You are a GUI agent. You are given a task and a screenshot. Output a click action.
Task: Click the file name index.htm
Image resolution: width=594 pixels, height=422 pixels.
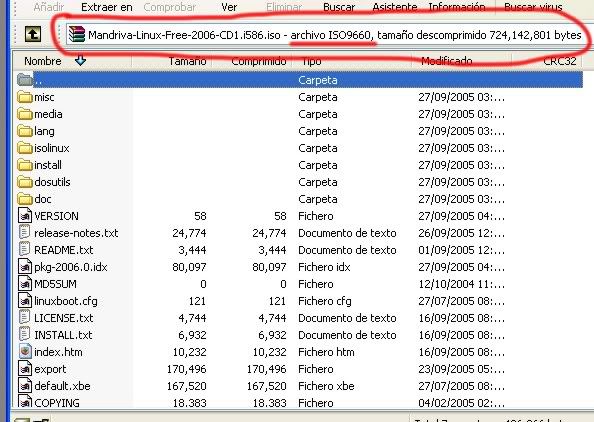(x=58, y=352)
